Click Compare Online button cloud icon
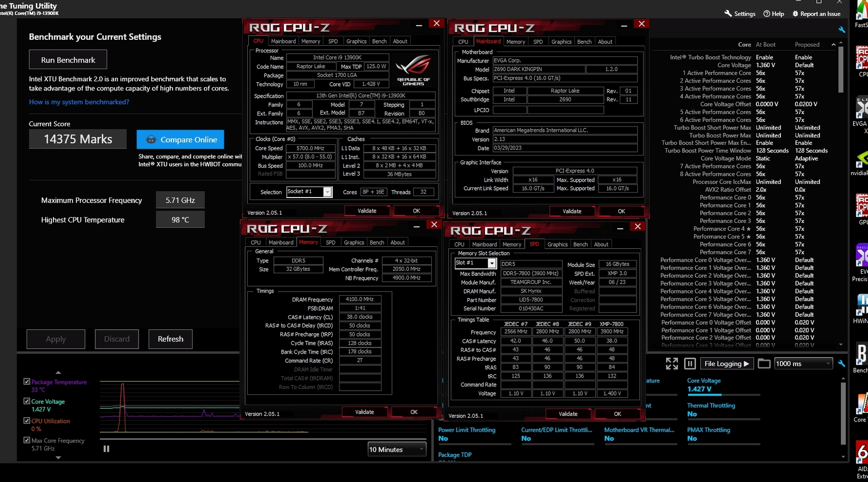Viewport: 868px width, 482px height. 151,140
